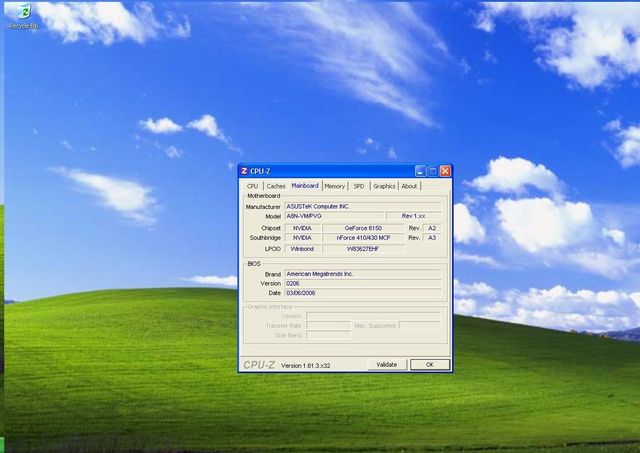Screen dimensions: 640x453
Task: Click the BIOS Date value 03/06/2006
Action: 362,293
